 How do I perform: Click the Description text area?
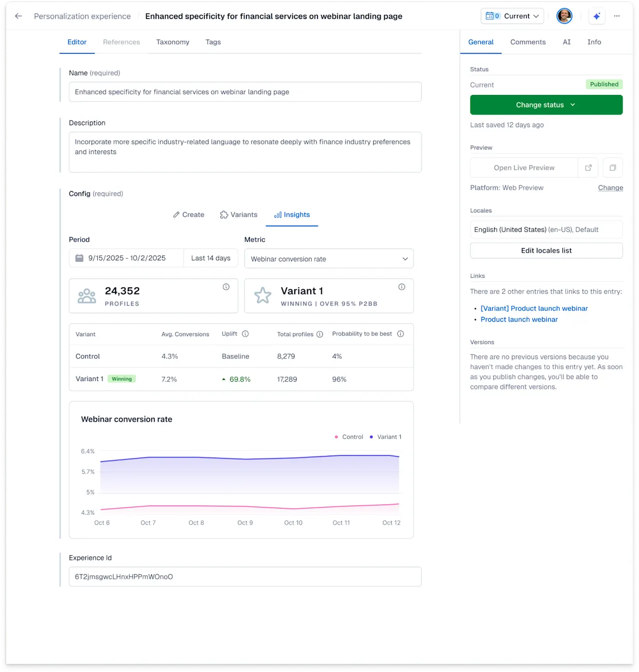tap(245, 152)
